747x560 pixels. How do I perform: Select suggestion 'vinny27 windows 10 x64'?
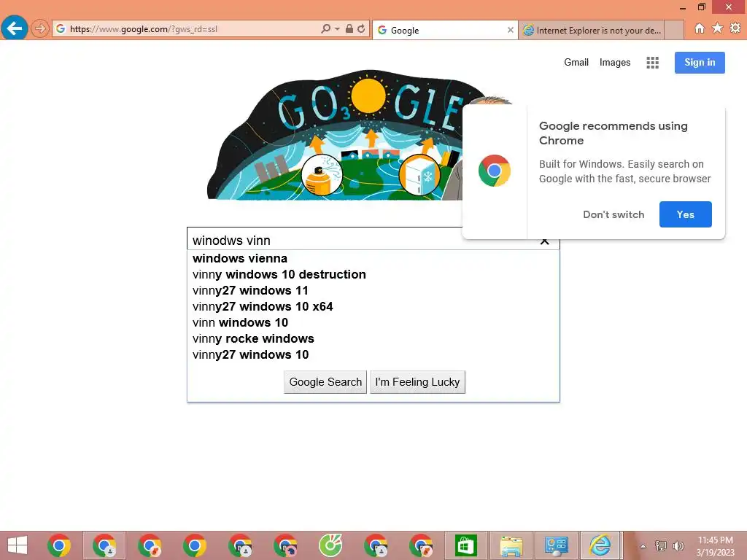(373, 307)
